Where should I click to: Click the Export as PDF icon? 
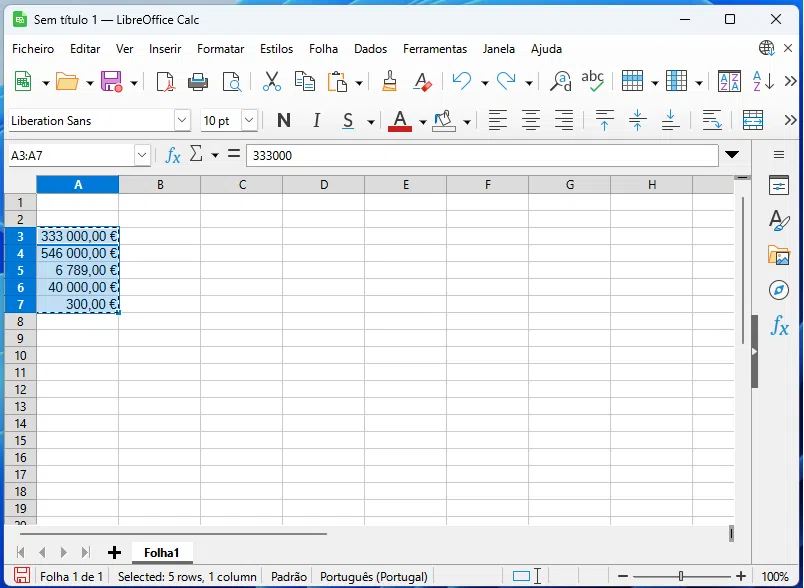coord(165,82)
